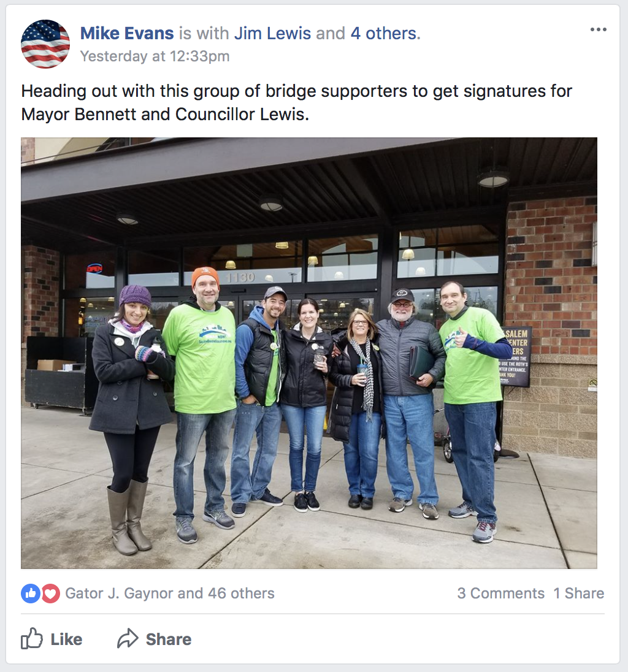Click the curved Share arrow icon

click(x=128, y=638)
